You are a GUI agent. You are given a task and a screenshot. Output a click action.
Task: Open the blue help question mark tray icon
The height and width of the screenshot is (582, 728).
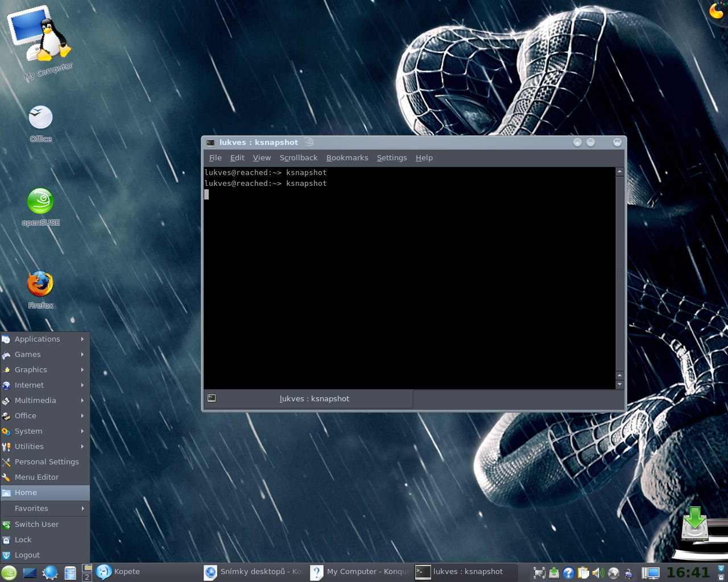coord(569,573)
